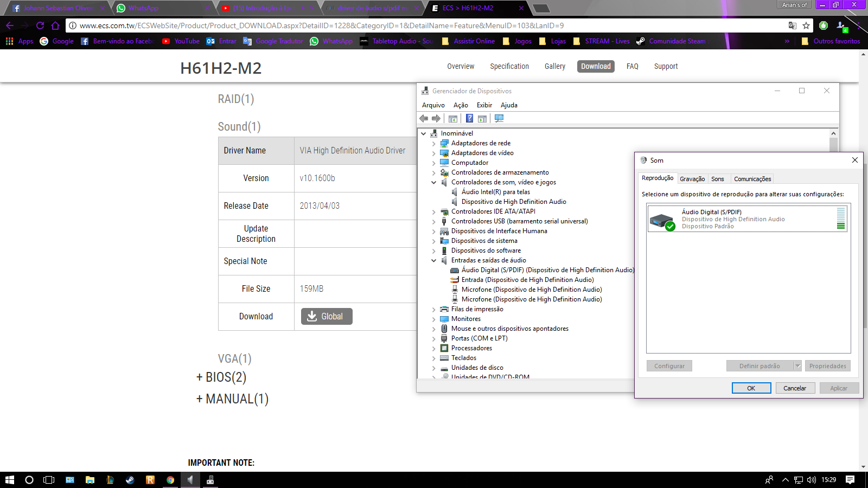Open the Exibir menu
Image resolution: width=868 pixels, height=488 pixels.
click(484, 105)
